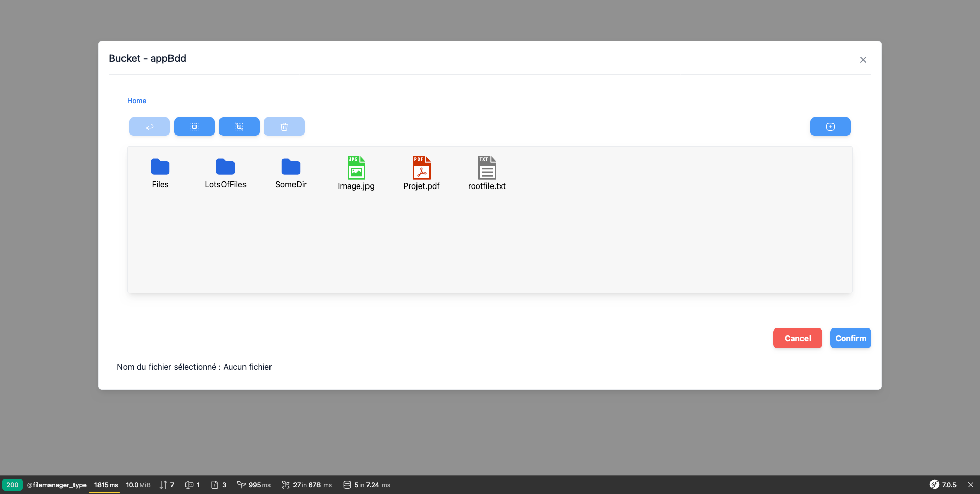Image resolution: width=980 pixels, height=494 pixels.
Task: Open the database queries 5 in 7.24 ms
Action: 366,485
